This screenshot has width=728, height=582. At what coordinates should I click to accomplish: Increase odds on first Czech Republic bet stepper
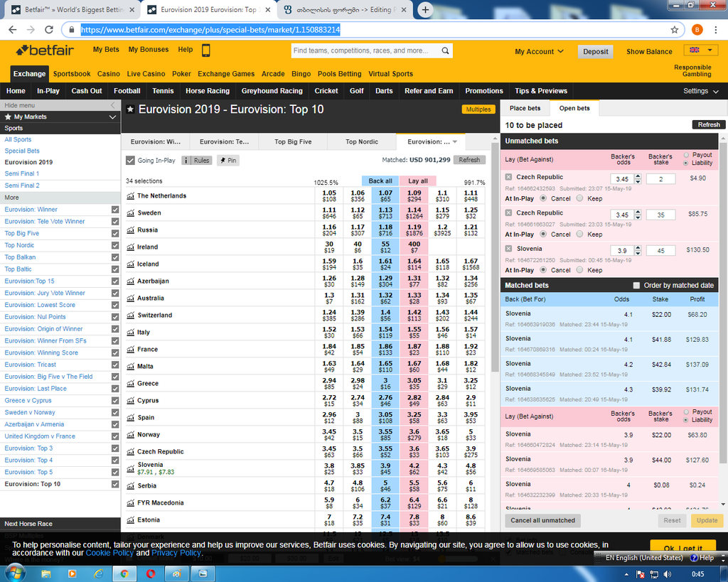pyautogui.click(x=638, y=176)
